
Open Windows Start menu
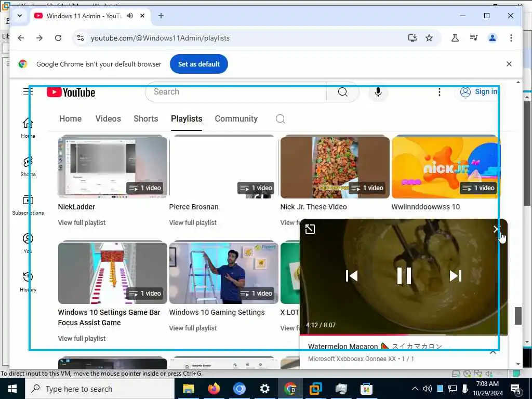pos(12,389)
